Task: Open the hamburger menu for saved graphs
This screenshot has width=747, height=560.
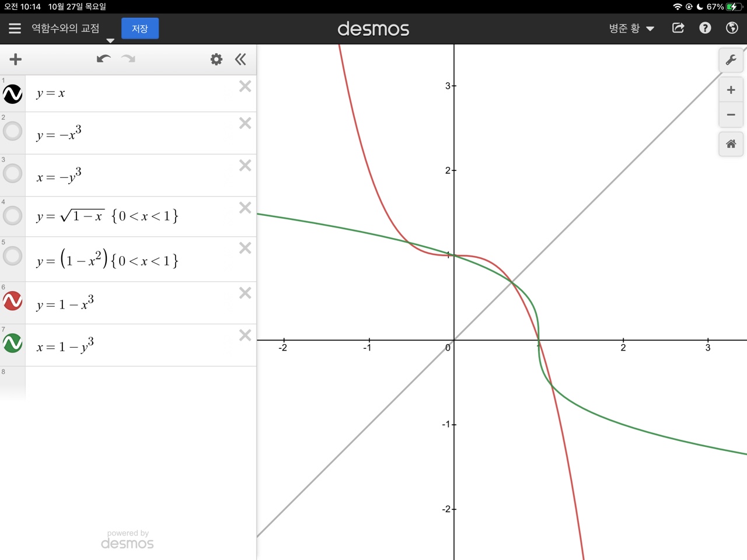Action: (x=15, y=29)
